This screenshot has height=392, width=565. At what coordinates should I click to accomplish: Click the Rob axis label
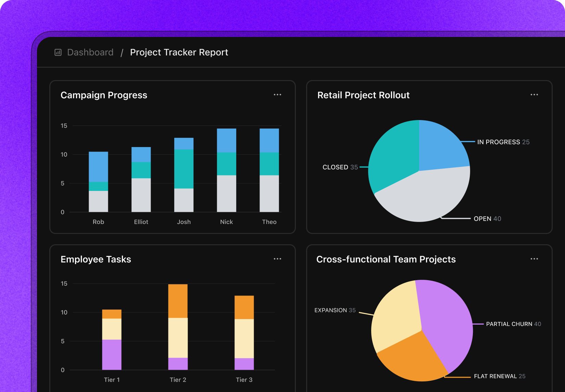pyautogui.click(x=98, y=222)
